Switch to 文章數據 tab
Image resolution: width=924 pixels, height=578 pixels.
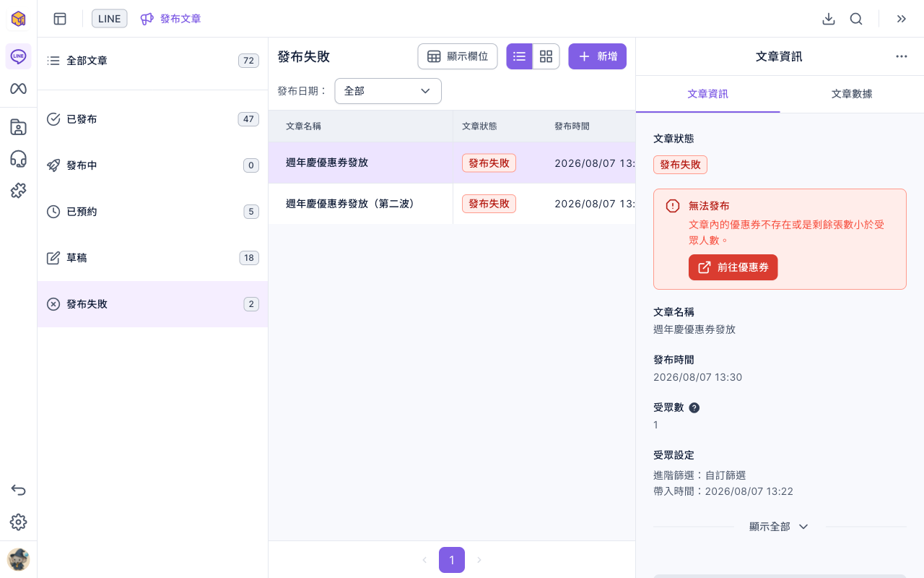click(x=852, y=94)
